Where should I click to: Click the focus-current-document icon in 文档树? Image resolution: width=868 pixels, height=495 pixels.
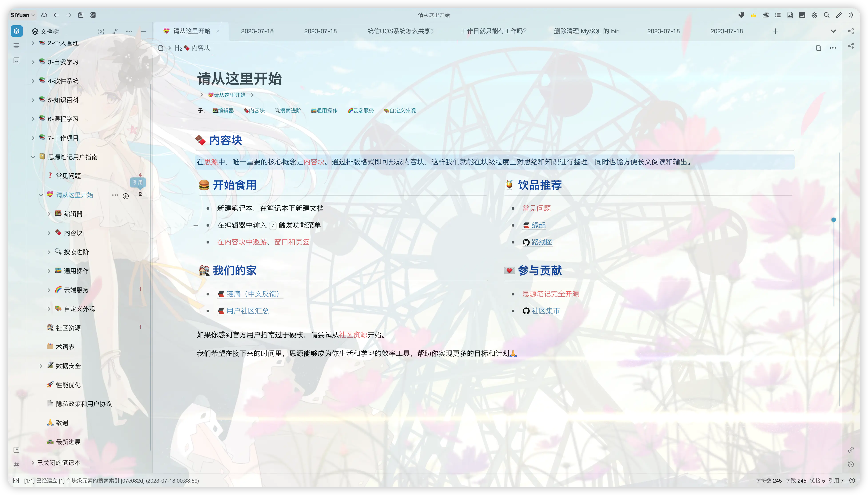[101, 31]
